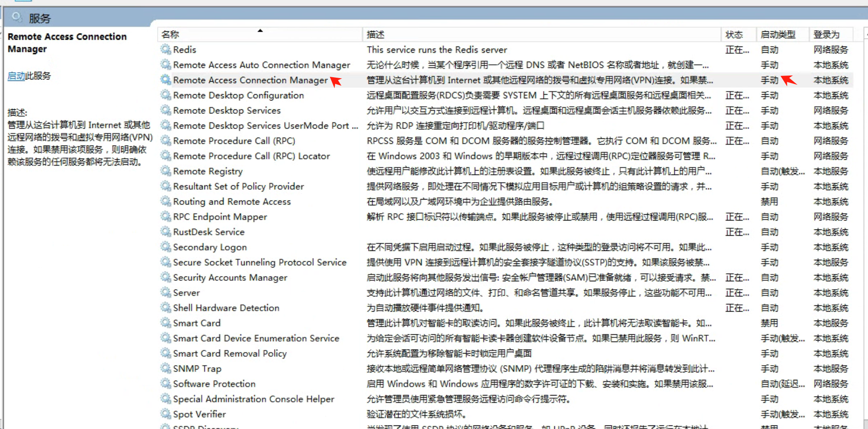This screenshot has height=429, width=868.
Task: Select Remote Procedure Call (RPC) Locator name
Action: point(252,156)
